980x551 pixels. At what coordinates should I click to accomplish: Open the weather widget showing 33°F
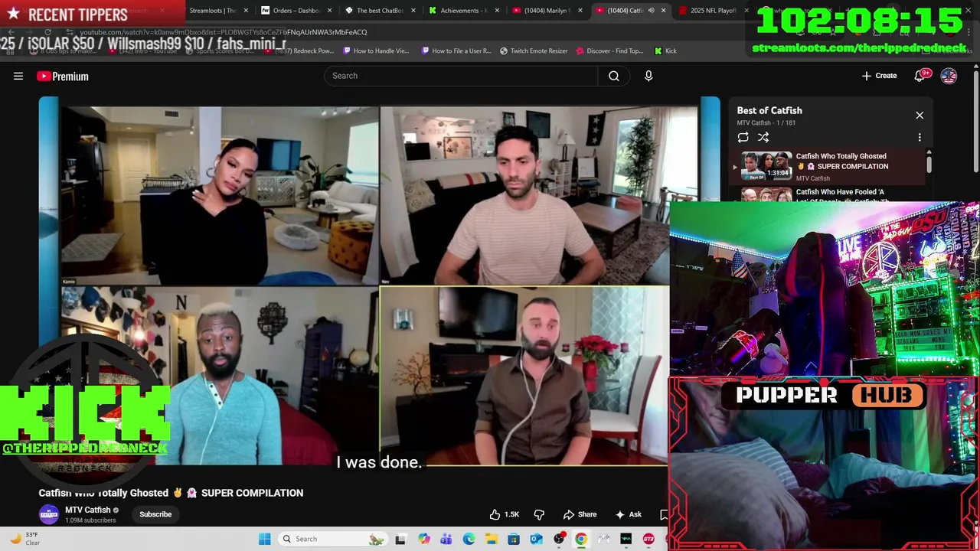coord(23,539)
